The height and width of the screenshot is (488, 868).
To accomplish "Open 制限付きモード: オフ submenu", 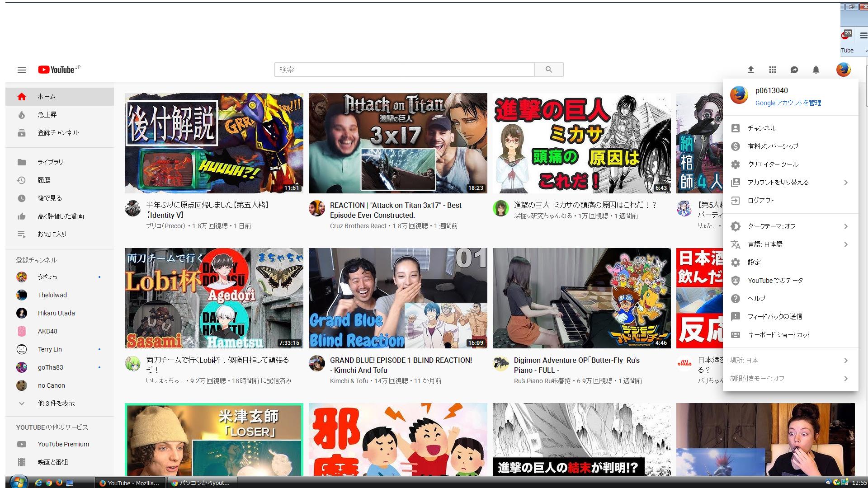I will (x=790, y=379).
